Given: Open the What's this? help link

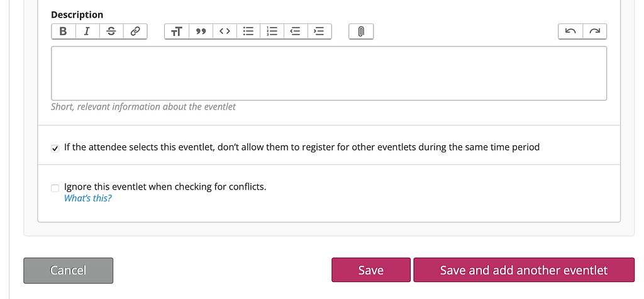Looking at the screenshot, I should click(88, 198).
